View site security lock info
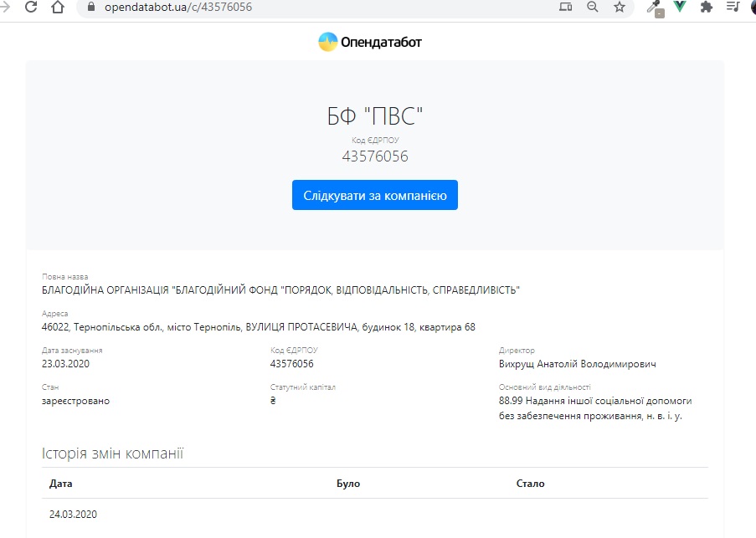Image resolution: width=756 pixels, height=538 pixels. (x=90, y=8)
